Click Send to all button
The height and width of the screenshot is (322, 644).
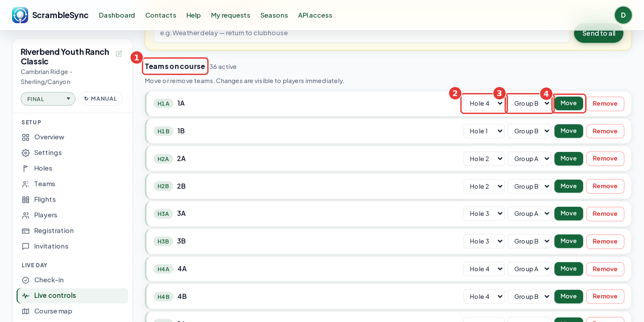click(x=599, y=33)
